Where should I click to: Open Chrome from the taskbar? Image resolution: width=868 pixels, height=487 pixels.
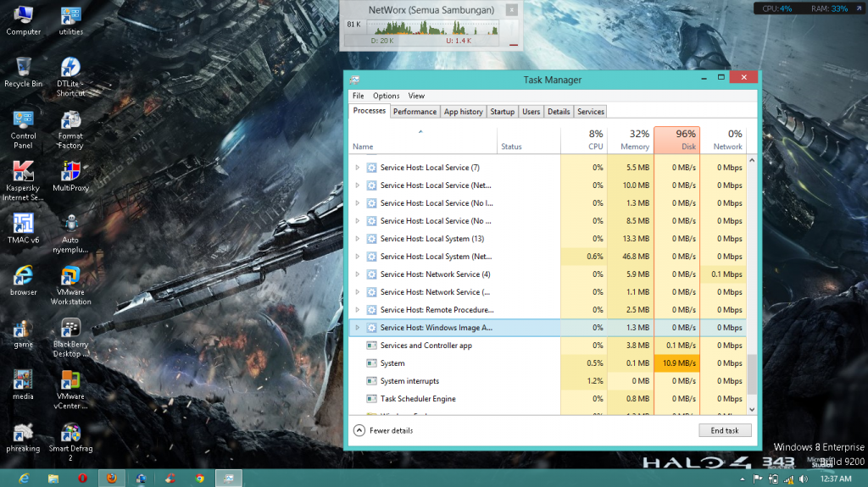point(200,479)
